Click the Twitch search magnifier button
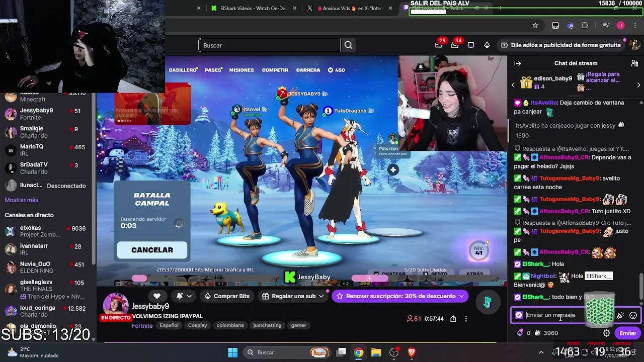Viewport: 644px width, 362px height. [x=348, y=45]
